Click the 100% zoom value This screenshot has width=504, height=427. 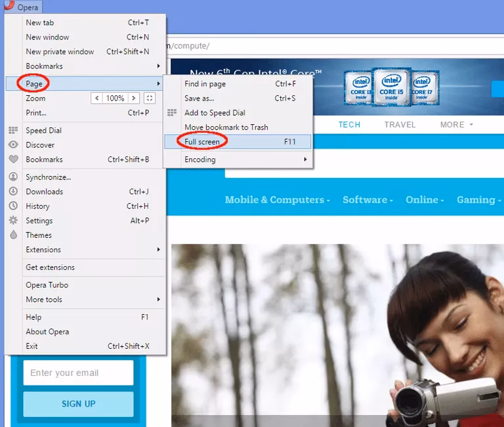(115, 98)
